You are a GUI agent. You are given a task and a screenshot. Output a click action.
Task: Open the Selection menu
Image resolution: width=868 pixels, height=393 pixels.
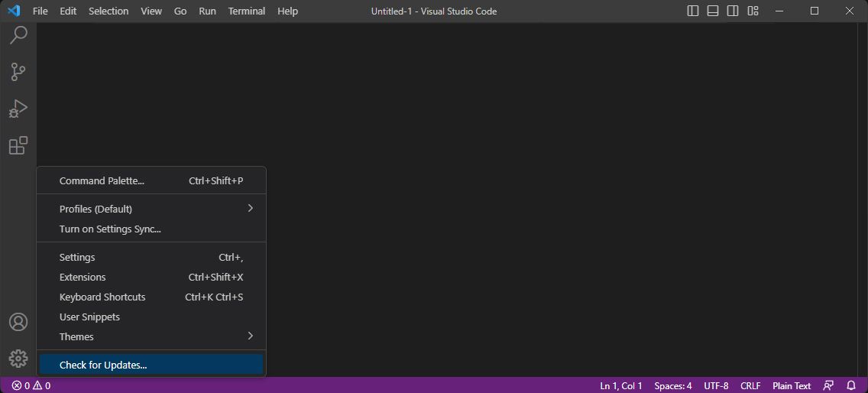tap(108, 11)
